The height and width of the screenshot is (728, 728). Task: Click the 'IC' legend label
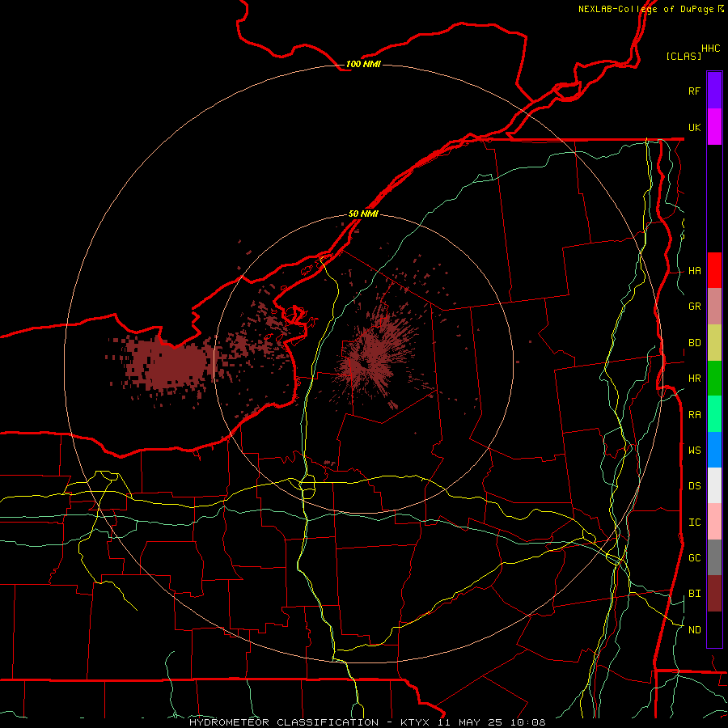694,523
